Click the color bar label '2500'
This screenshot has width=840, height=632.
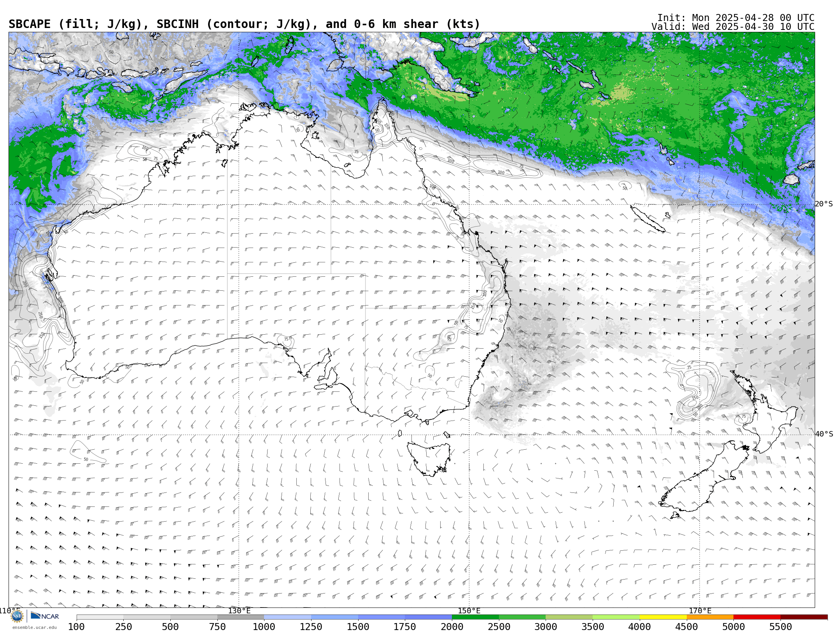(499, 627)
